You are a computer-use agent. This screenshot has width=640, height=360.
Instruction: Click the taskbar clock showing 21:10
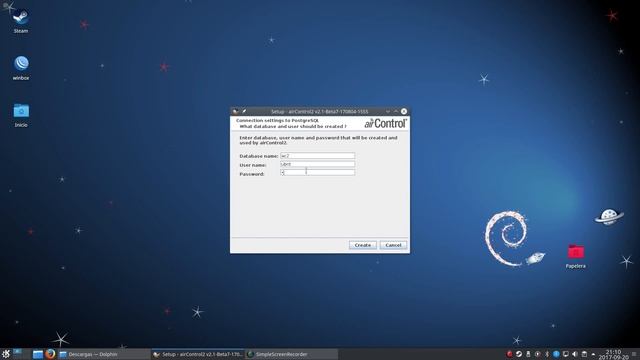click(x=613, y=354)
